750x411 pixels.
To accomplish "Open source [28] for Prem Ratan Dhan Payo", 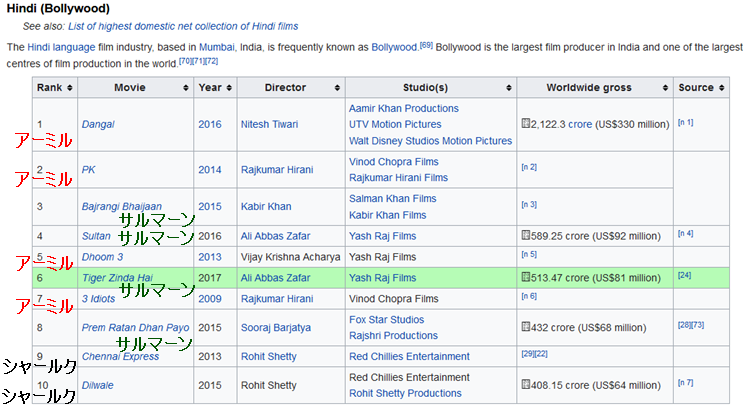I will pos(684,325).
